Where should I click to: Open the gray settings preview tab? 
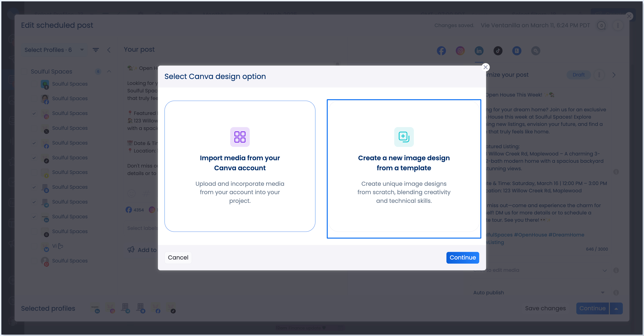536,51
